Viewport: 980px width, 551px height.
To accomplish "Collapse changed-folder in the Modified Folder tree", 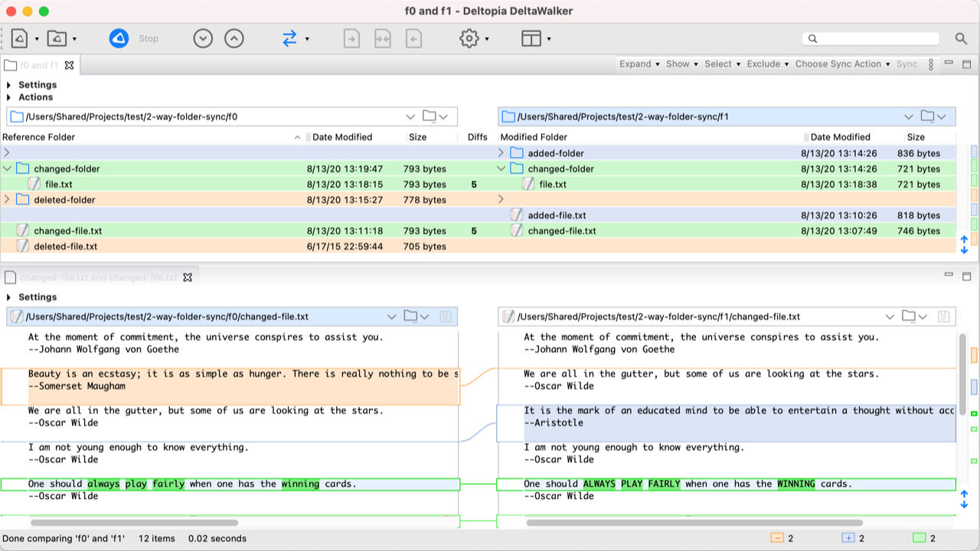I will point(502,168).
